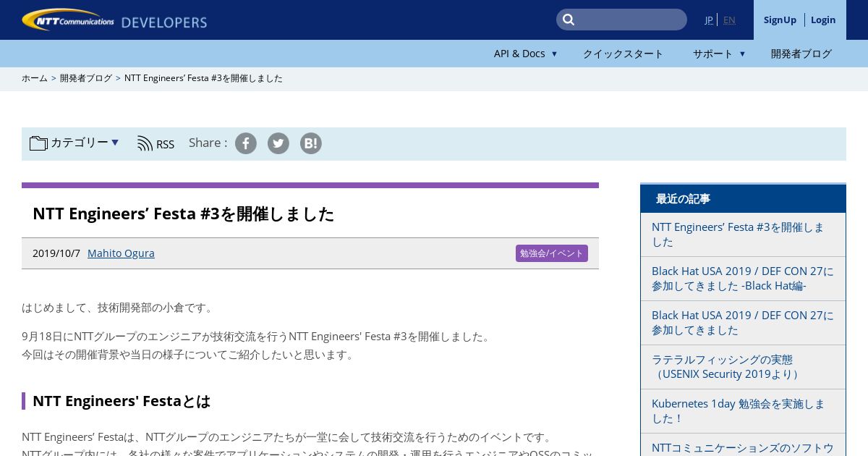868x456 pixels.
Task: Click the NTT Communications Developers logo
Action: tap(114, 20)
